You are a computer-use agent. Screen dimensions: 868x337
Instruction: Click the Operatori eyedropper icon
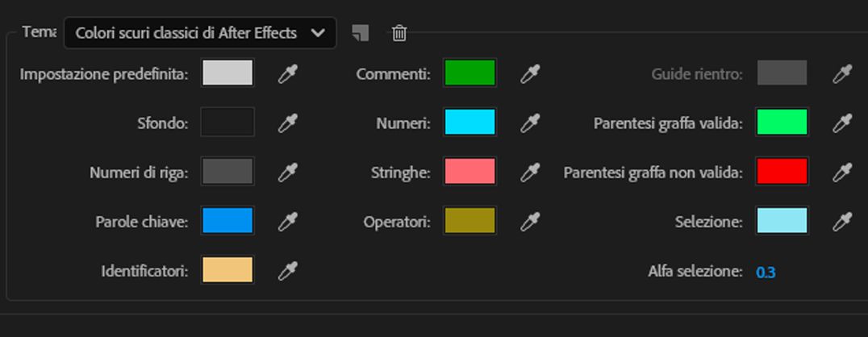coord(530,221)
